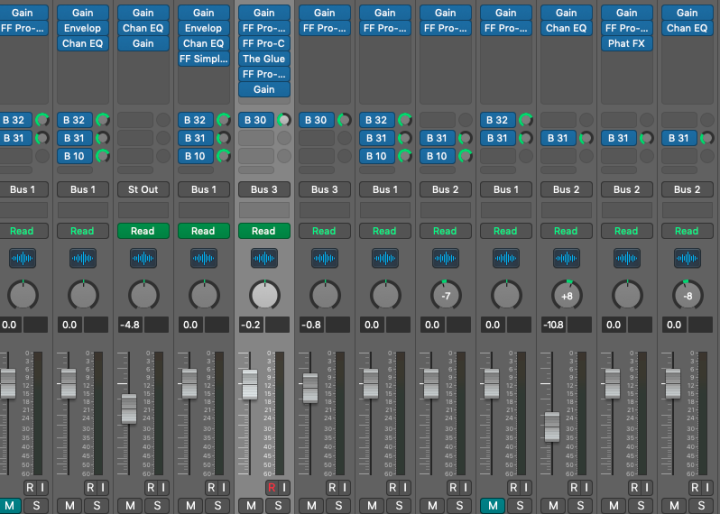Open the St Out output slot
This screenshot has width=720, height=514.
143,189
